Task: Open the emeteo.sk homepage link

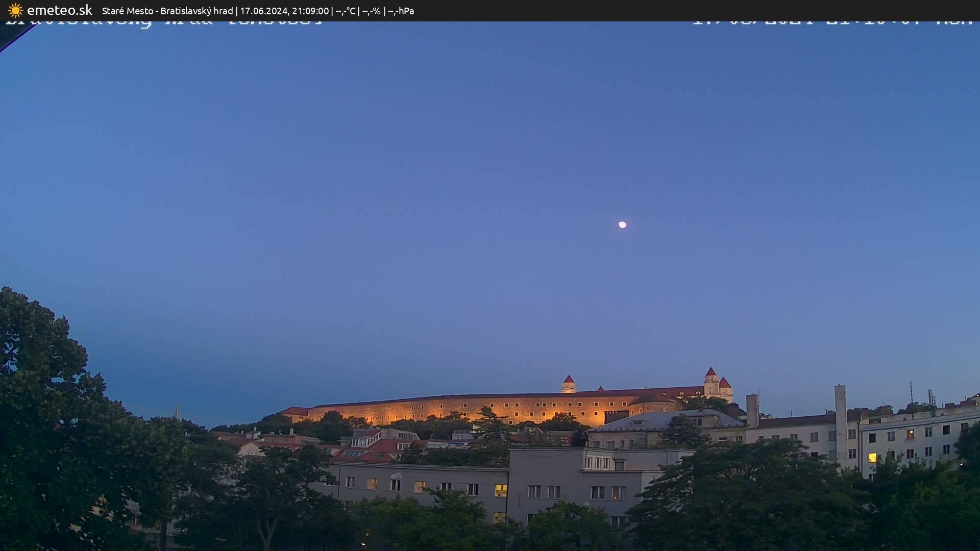Action: pyautogui.click(x=59, y=10)
